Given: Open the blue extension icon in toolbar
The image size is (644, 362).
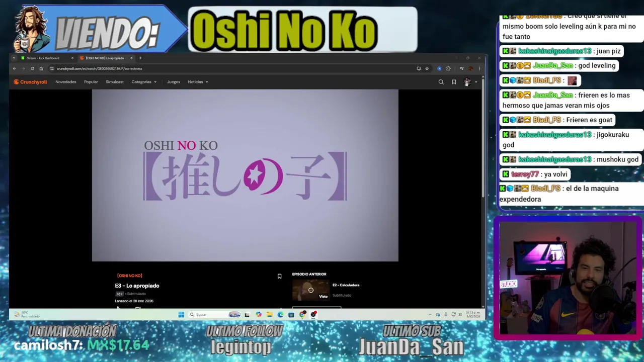Looking at the screenshot, I should [x=439, y=68].
